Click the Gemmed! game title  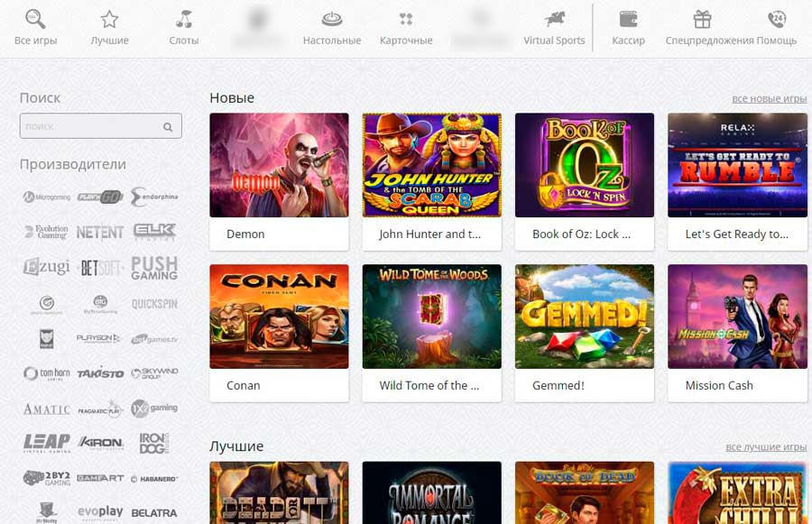coord(558,386)
